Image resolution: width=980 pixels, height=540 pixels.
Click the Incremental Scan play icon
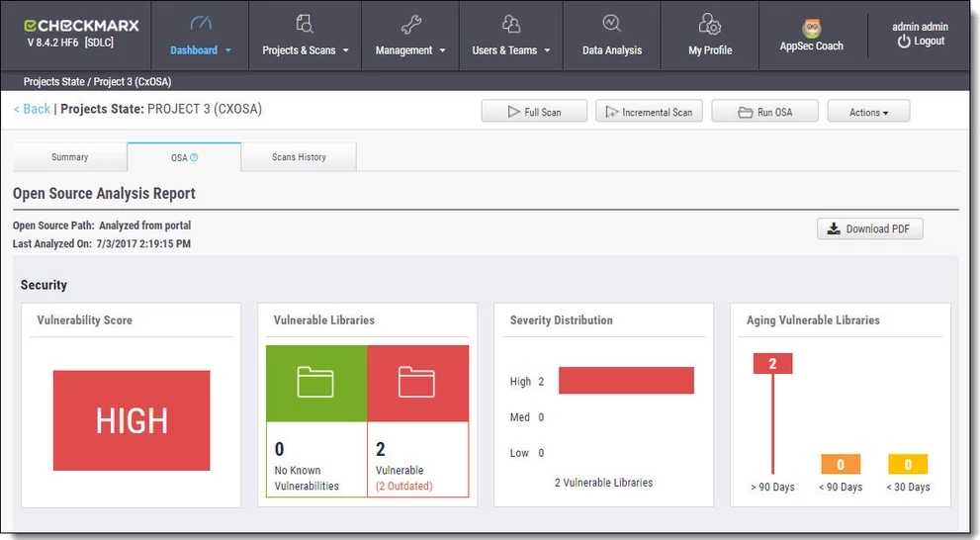coord(612,112)
